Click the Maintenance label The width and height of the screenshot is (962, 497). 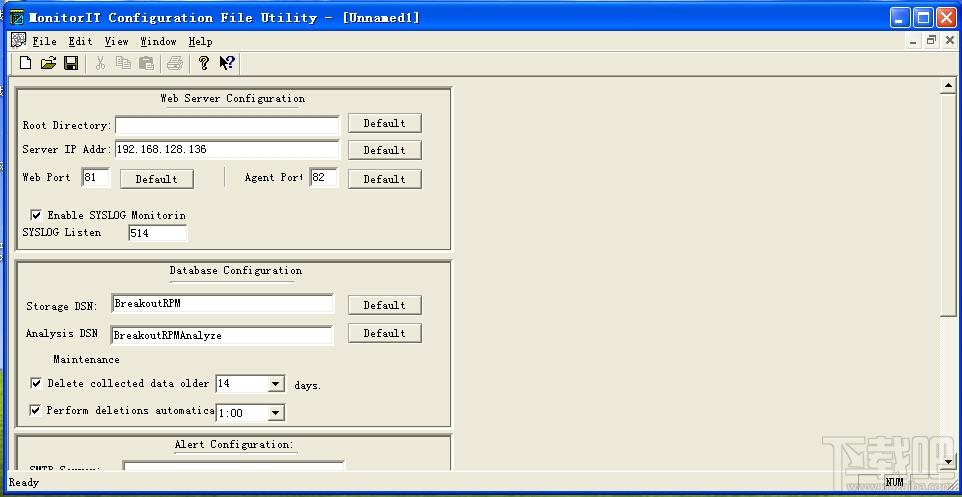click(x=87, y=360)
